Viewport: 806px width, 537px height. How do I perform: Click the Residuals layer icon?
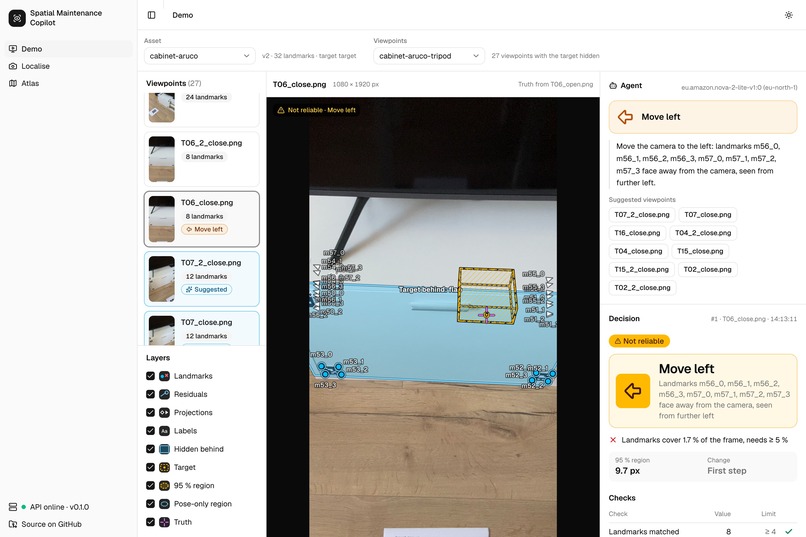tap(164, 394)
